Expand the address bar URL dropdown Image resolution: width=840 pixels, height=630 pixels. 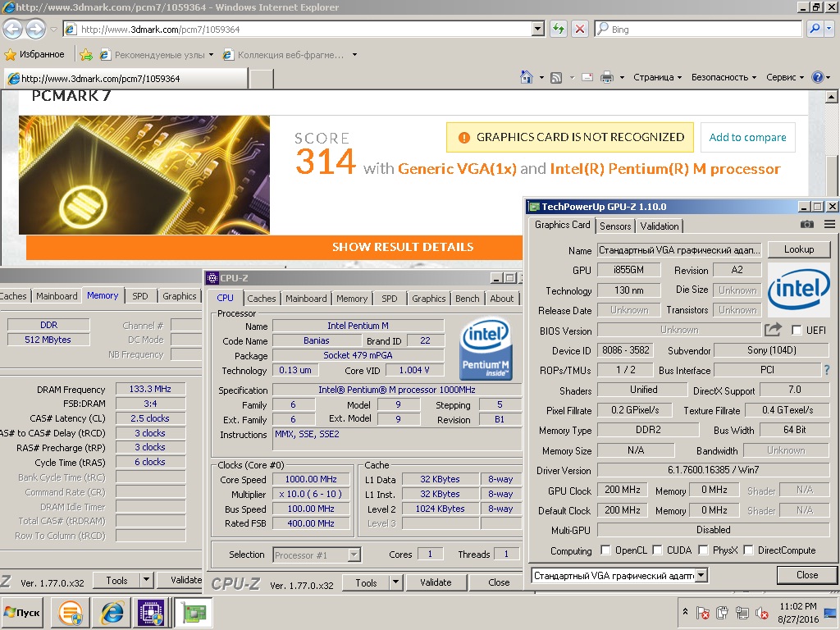(538, 29)
